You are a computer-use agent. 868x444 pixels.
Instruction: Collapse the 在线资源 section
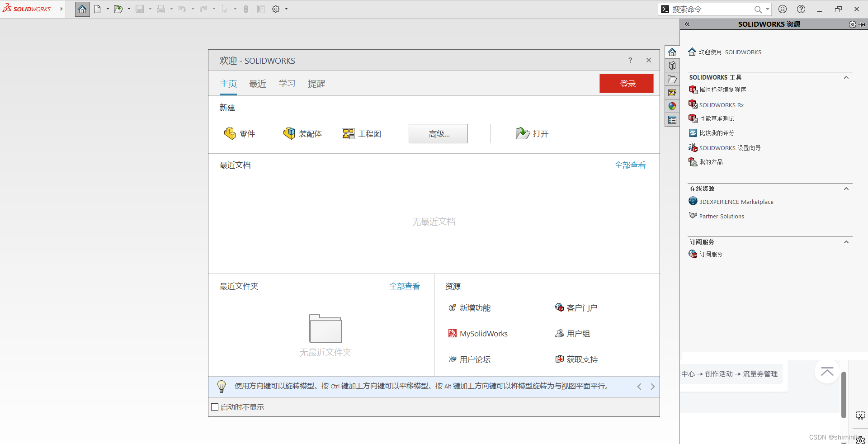coord(846,189)
